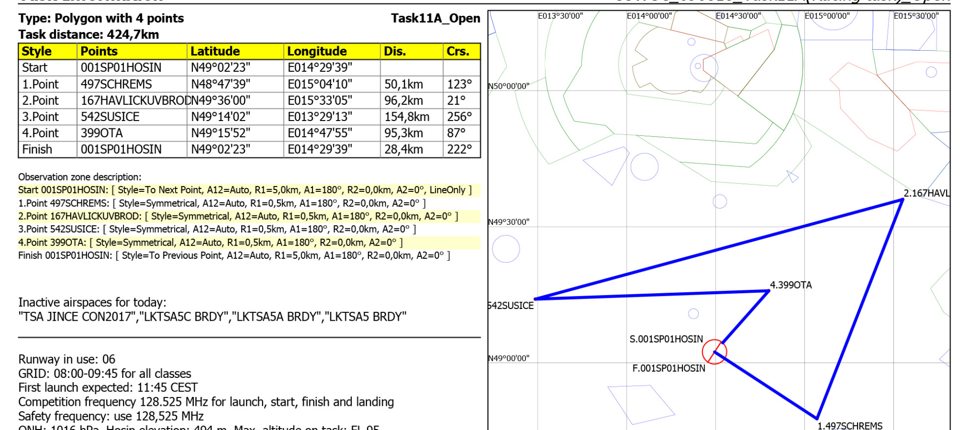The image size is (980, 430).
Task: Select the 1.497SCHREMS map label
Action: coord(850,426)
